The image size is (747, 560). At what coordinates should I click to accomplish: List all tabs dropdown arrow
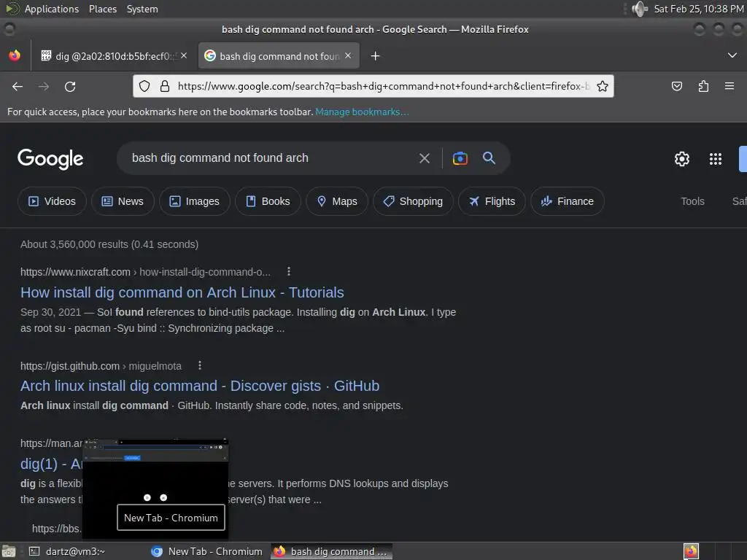tap(732, 55)
